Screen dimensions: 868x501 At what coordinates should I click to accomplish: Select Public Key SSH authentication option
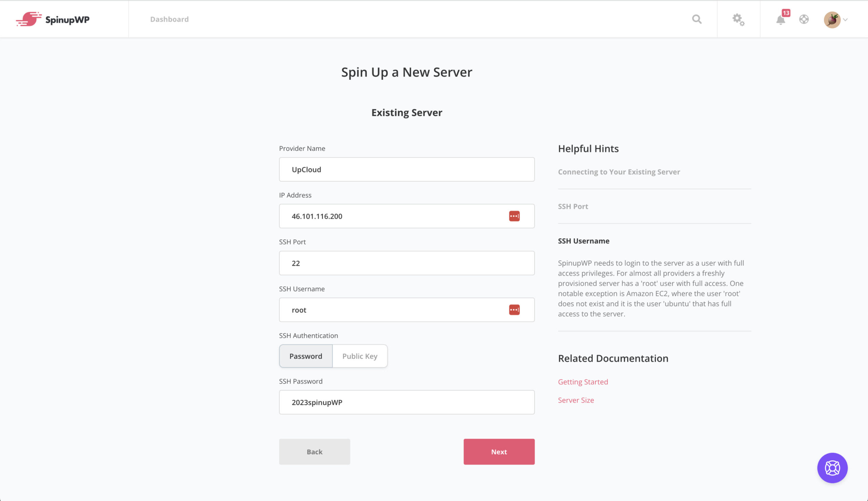[360, 356]
